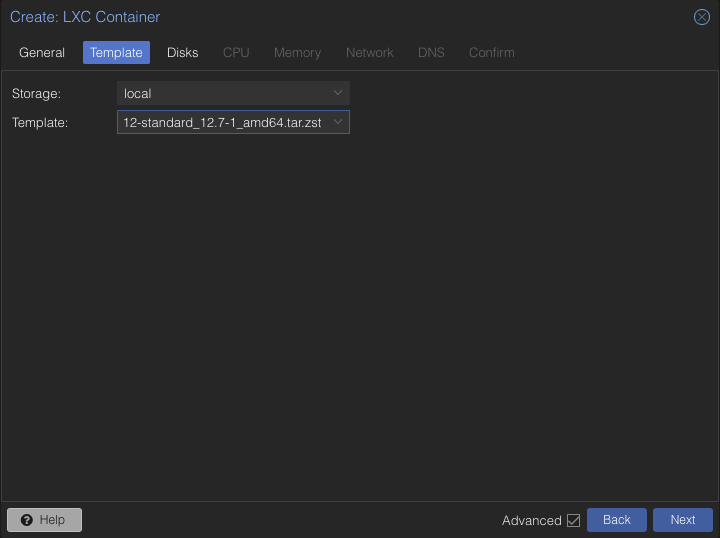Image resolution: width=720 pixels, height=538 pixels.
Task: Expand the Storage dropdown arrow
Action: (x=338, y=93)
